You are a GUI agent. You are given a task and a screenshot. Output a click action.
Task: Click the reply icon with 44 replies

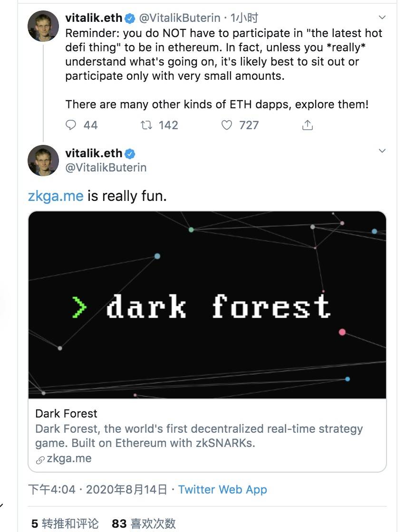pyautogui.click(x=71, y=125)
